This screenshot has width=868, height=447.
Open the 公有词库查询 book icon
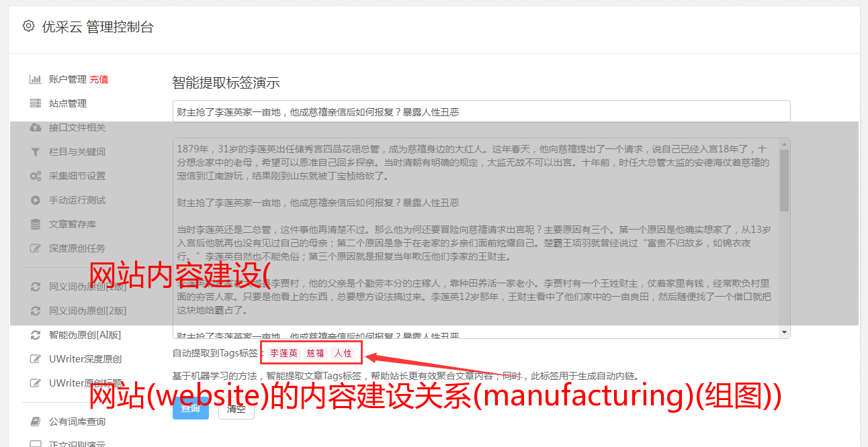[36, 421]
